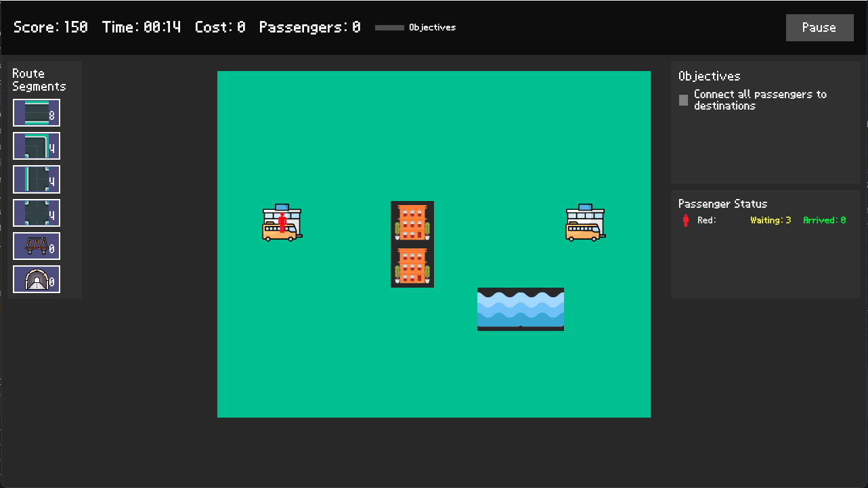Screen dimensions: 868x488
Task: Select the straight road segment
Action: coord(37,112)
